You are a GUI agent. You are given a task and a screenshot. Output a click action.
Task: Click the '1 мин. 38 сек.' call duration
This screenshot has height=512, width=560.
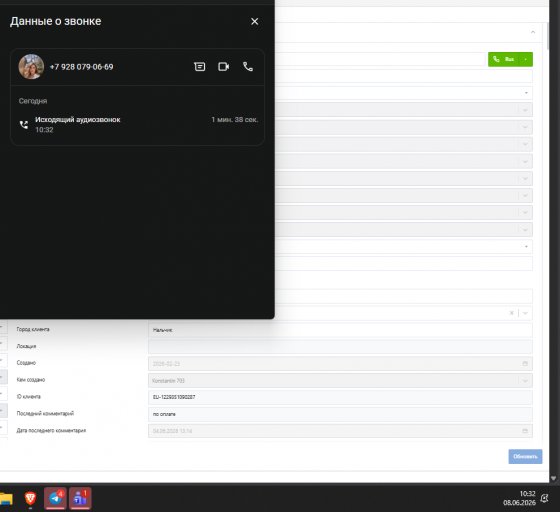[235, 120]
